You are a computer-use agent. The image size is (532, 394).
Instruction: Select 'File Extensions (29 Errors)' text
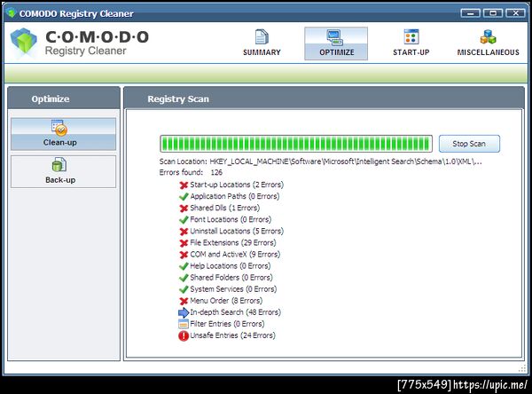click(233, 242)
